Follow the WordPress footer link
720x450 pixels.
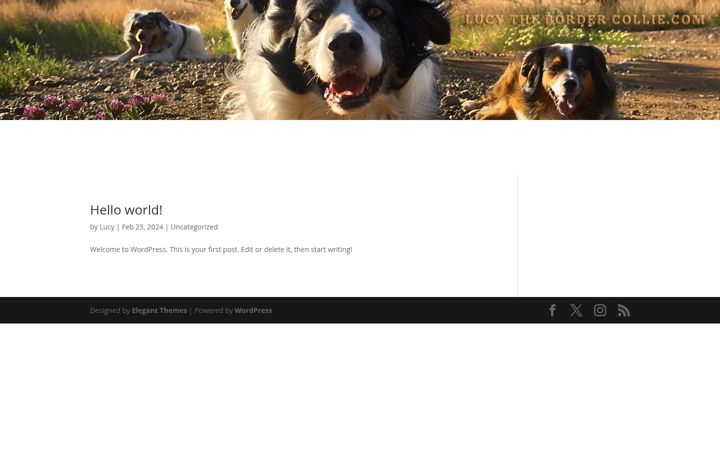pyautogui.click(x=253, y=310)
